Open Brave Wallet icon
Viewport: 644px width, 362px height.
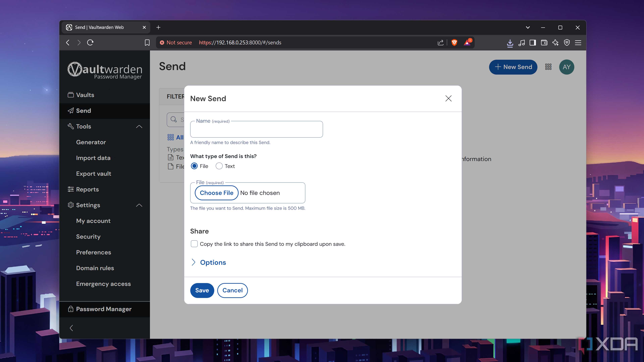click(544, 43)
